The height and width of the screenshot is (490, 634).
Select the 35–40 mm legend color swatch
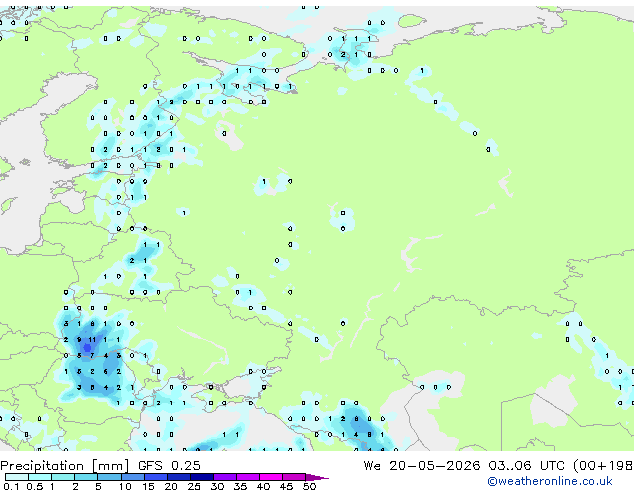coord(248,477)
